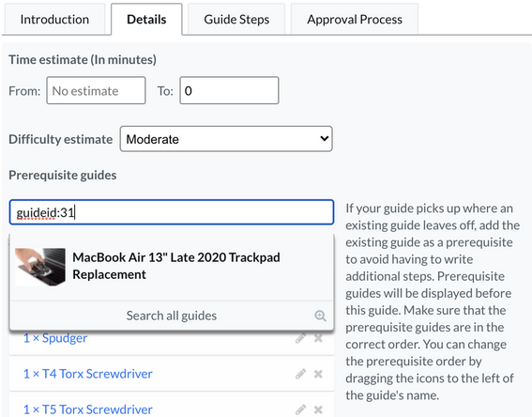The height and width of the screenshot is (417, 532).
Task: Open the Guide Steps tab
Action: click(236, 20)
